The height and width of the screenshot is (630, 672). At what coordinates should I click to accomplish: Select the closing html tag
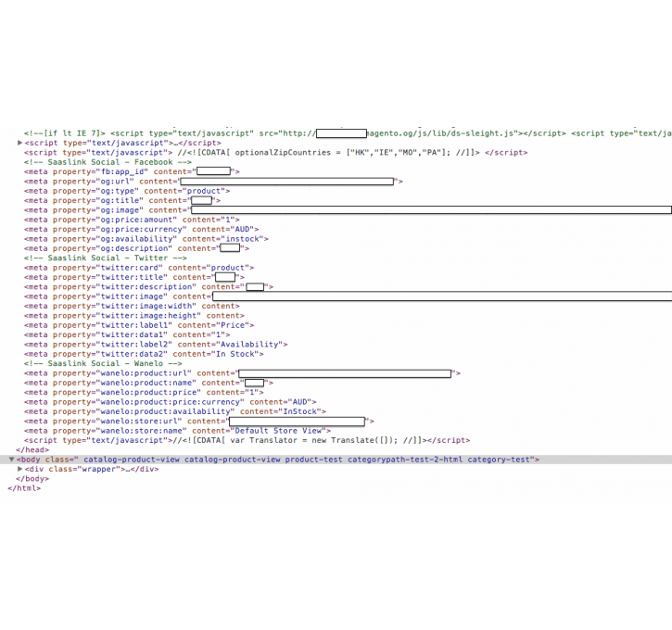coord(24,488)
